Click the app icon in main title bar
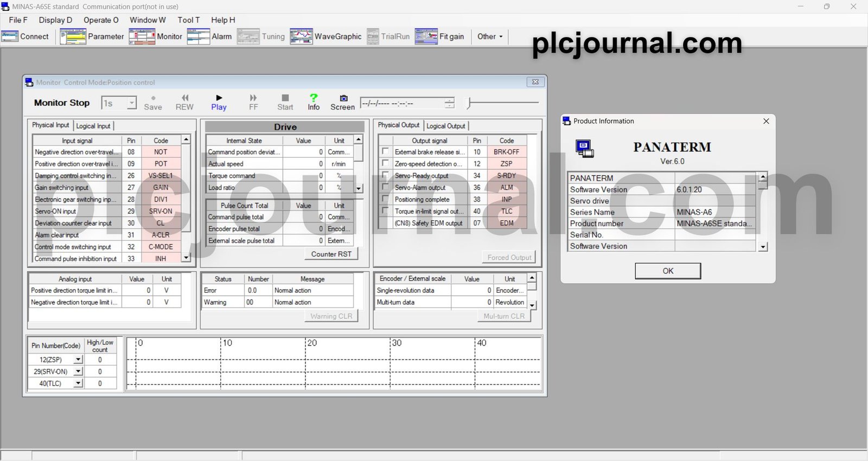This screenshot has height=461, width=868. click(5, 7)
